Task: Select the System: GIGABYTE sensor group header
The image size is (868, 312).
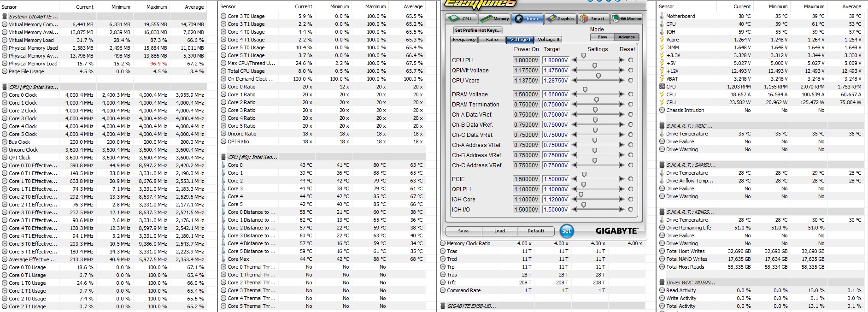Action: click(34, 17)
